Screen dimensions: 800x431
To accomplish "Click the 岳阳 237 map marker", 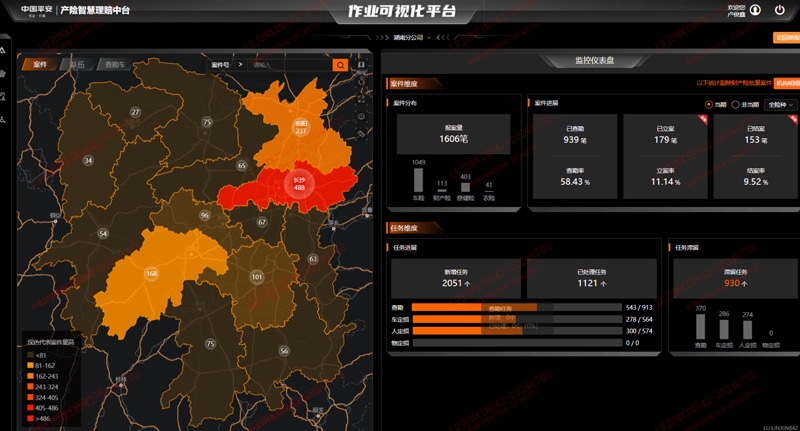I will (x=301, y=127).
